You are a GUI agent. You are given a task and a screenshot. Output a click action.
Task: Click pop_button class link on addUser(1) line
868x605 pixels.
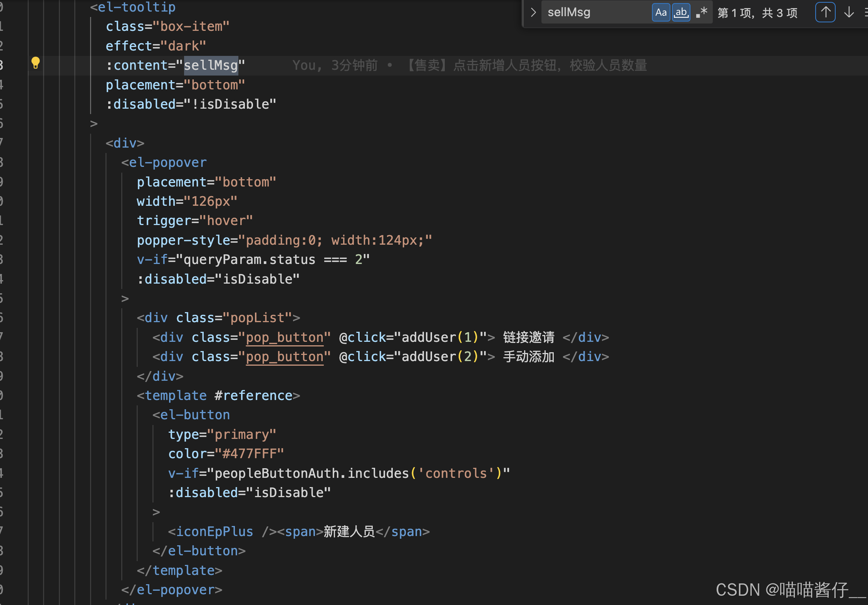285,338
